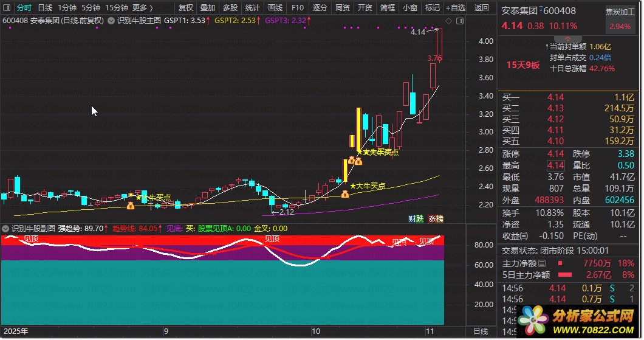Toggle the main chart panel layout icon
This screenshot has height=340, width=644.
(x=460, y=21)
